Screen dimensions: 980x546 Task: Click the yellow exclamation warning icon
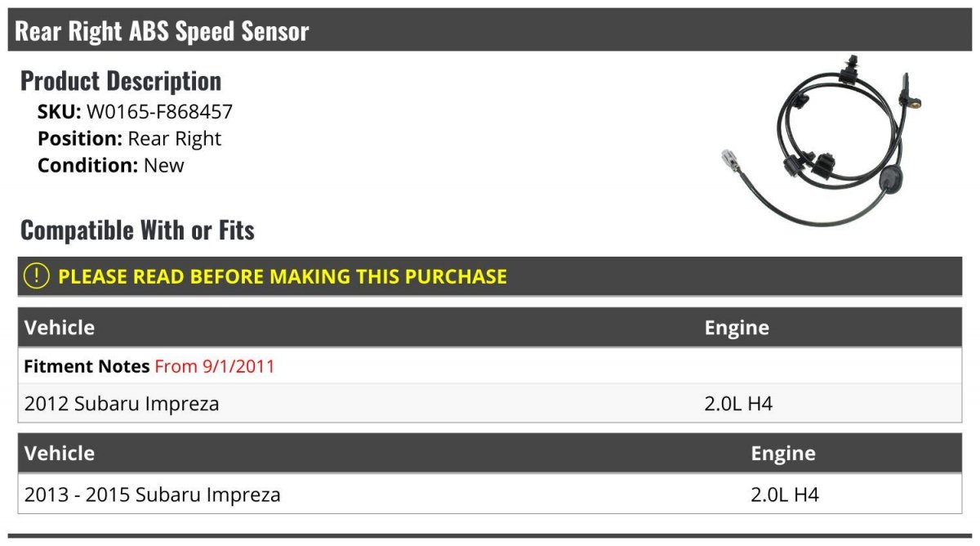point(37,276)
